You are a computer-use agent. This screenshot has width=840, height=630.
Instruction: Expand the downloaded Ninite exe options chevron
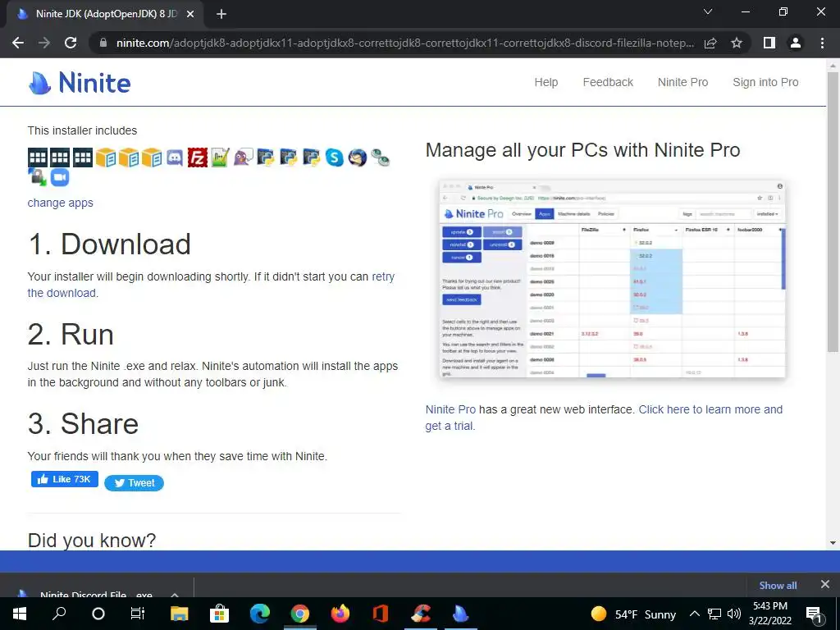[175, 595]
